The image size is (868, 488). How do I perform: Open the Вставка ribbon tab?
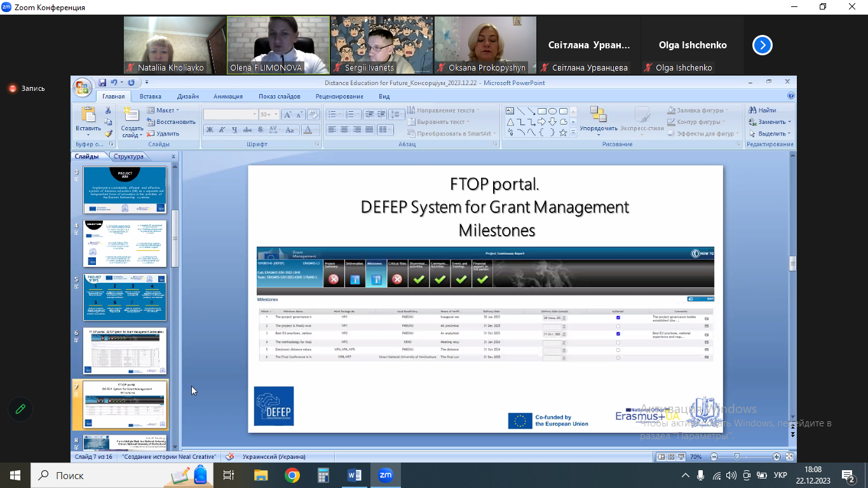coord(150,97)
